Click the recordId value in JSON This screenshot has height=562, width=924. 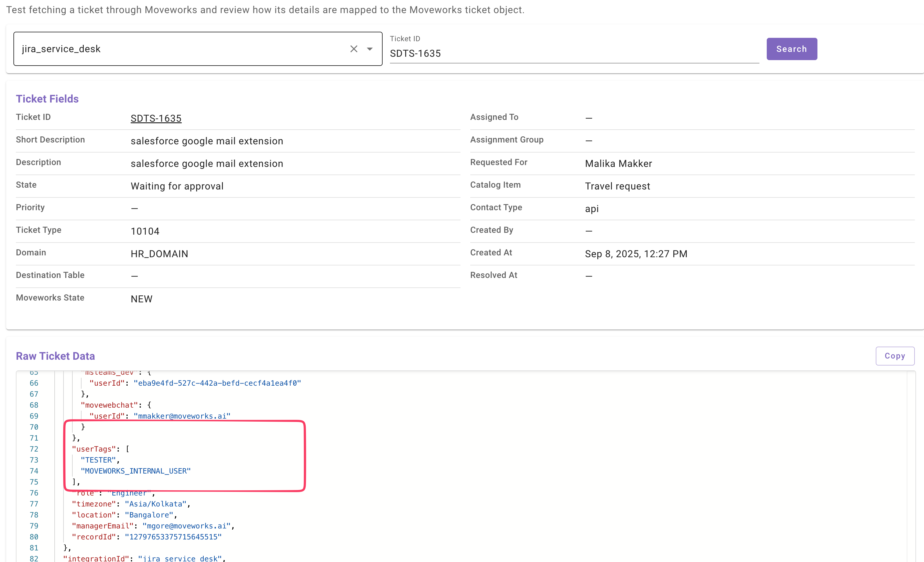tap(173, 537)
